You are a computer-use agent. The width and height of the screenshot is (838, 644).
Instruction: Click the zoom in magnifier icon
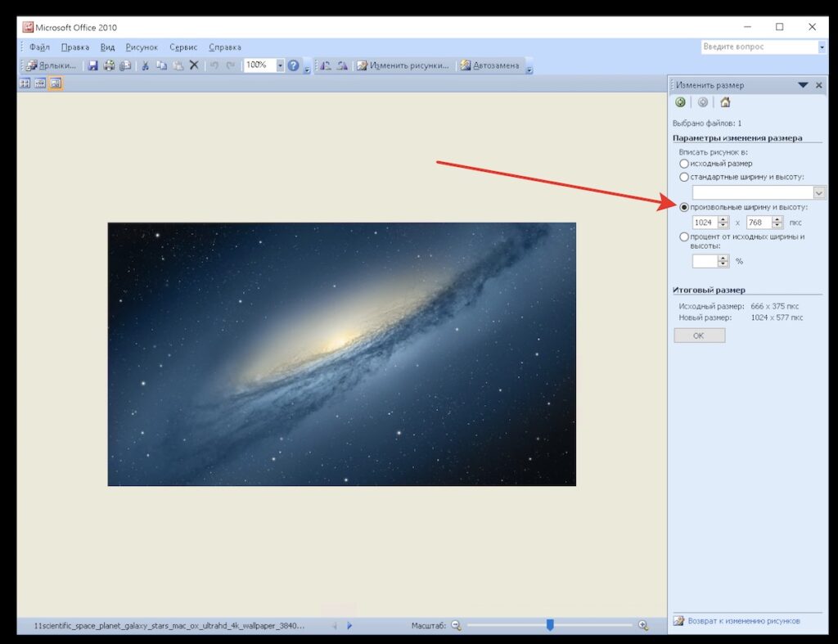(x=643, y=625)
